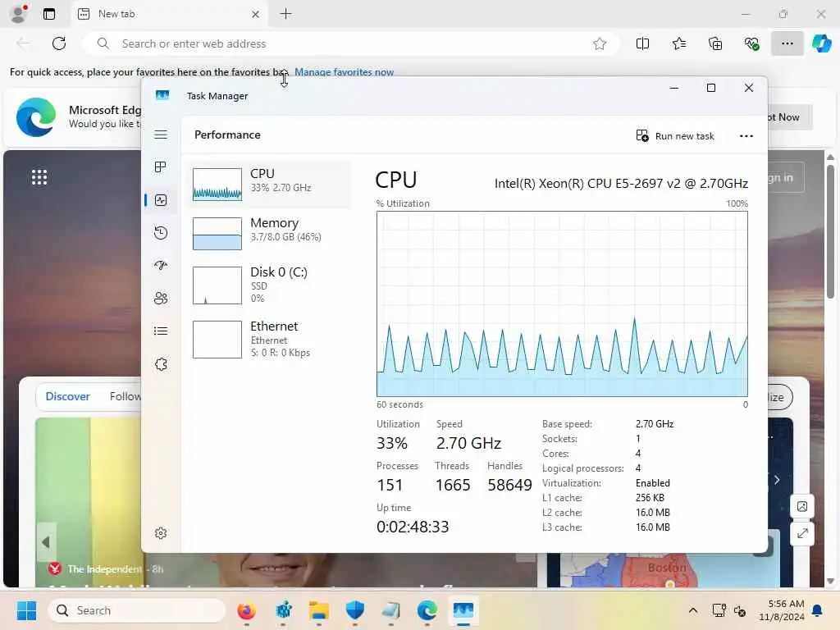Screen dimensions: 840x630
Task: Open app launcher grid on new tab page
Action: (39, 177)
